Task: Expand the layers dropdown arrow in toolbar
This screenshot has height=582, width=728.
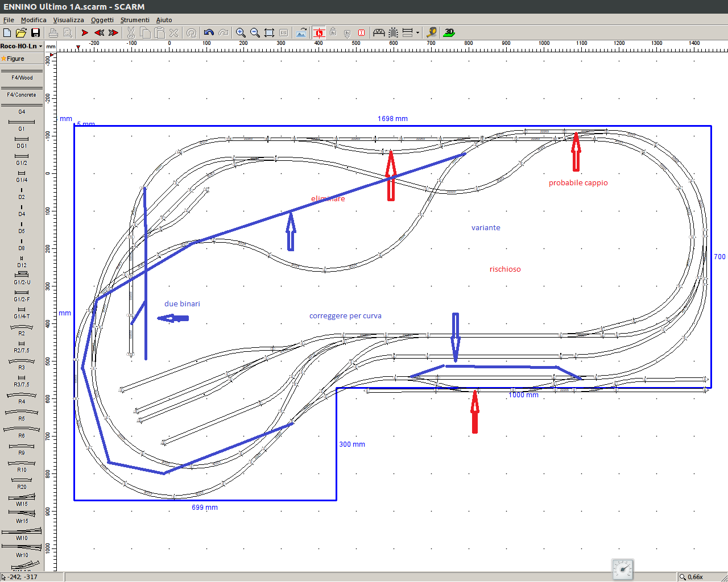Action: 417,32
